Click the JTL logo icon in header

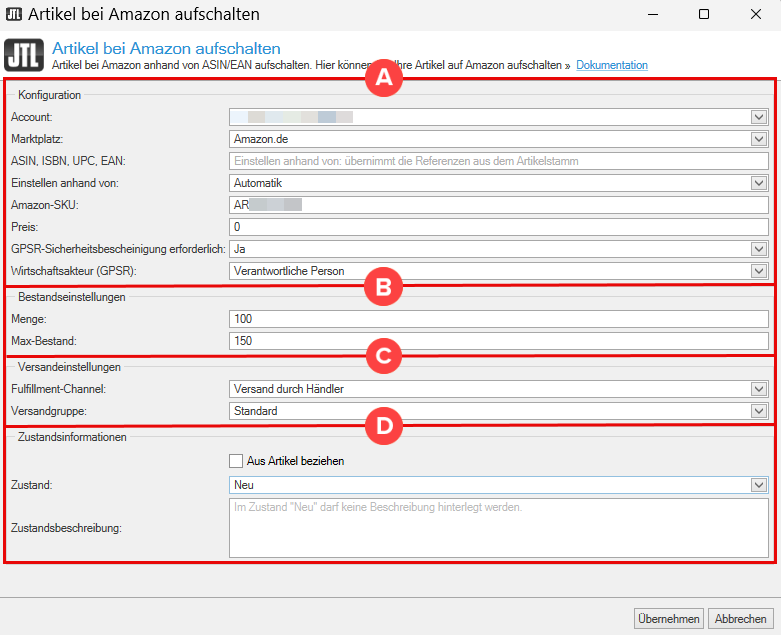click(24, 56)
